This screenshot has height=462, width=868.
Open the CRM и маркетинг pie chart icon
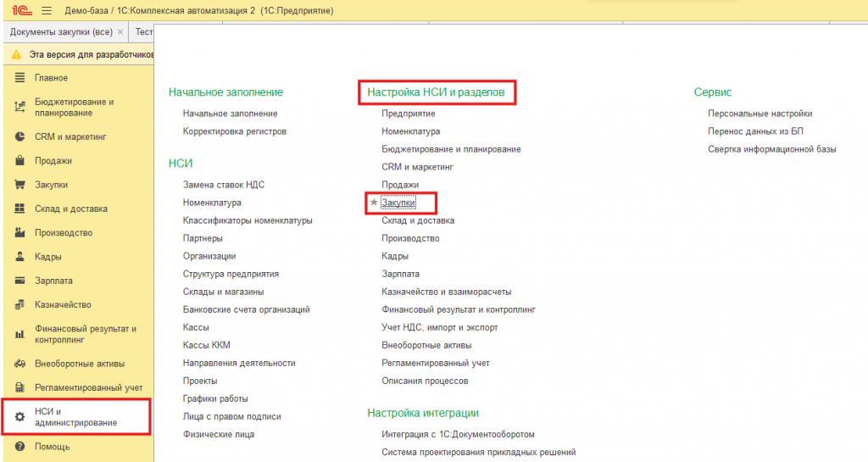click(20, 136)
